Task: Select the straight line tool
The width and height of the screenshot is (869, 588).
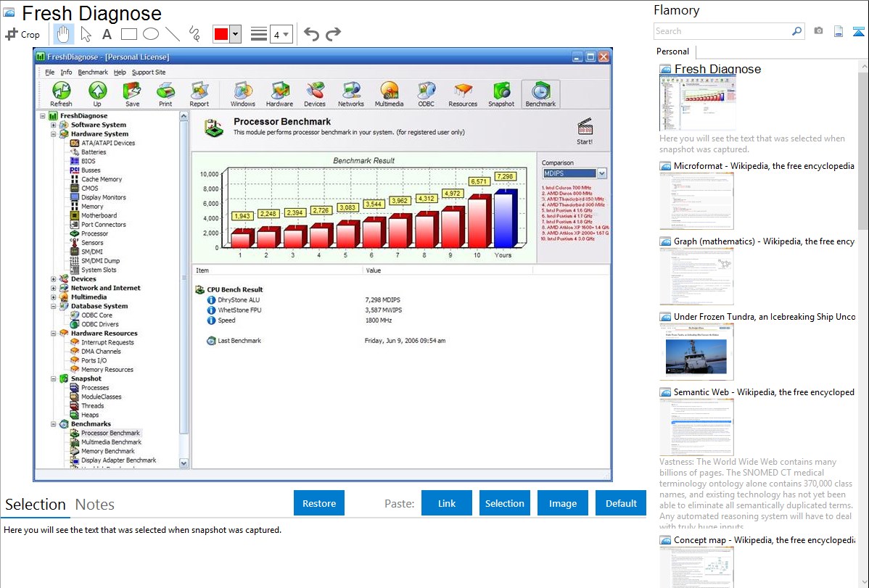Action: [173, 34]
